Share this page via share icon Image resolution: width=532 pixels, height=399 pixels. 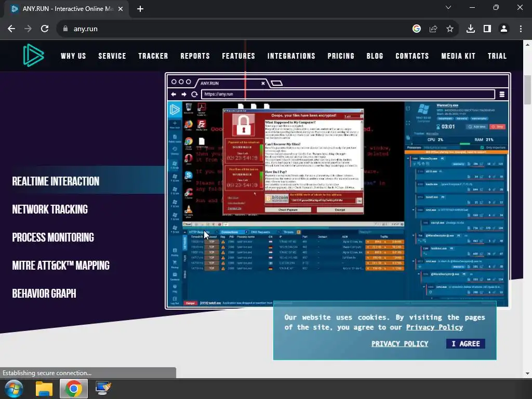tap(433, 29)
